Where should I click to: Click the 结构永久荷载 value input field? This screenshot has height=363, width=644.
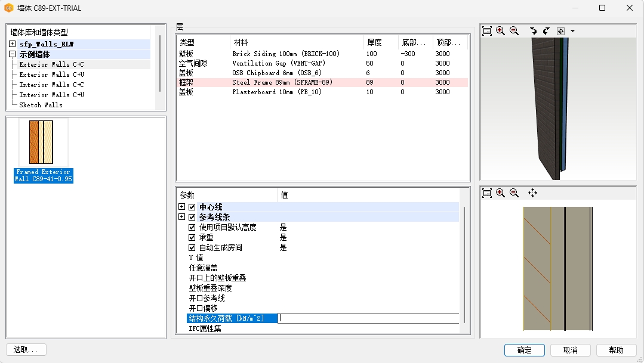click(368, 318)
